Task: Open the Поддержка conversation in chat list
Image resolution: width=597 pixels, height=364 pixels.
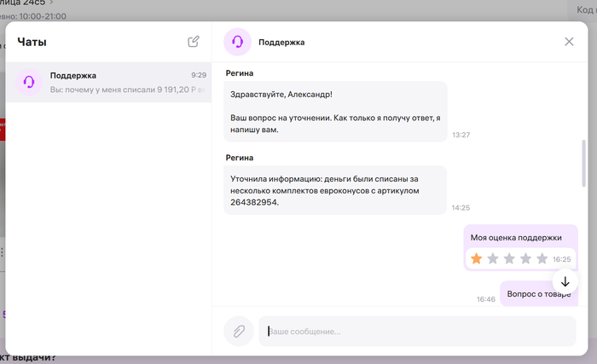Action: point(119,82)
